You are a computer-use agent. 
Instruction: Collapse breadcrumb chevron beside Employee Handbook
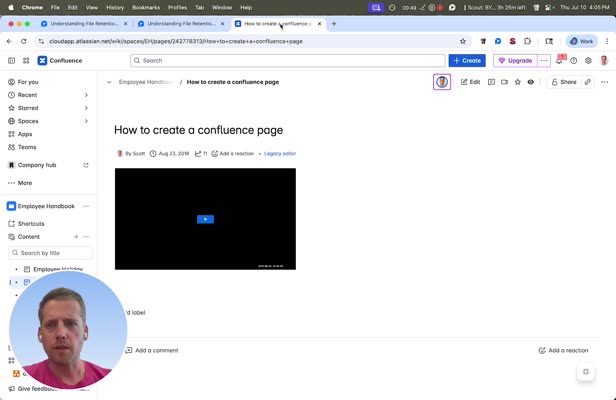point(109,82)
